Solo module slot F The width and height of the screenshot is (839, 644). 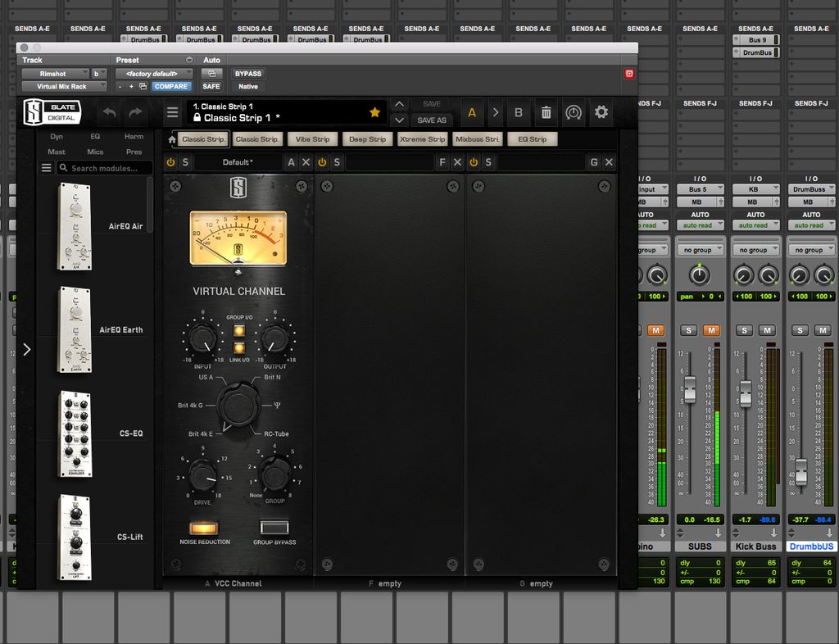337,162
